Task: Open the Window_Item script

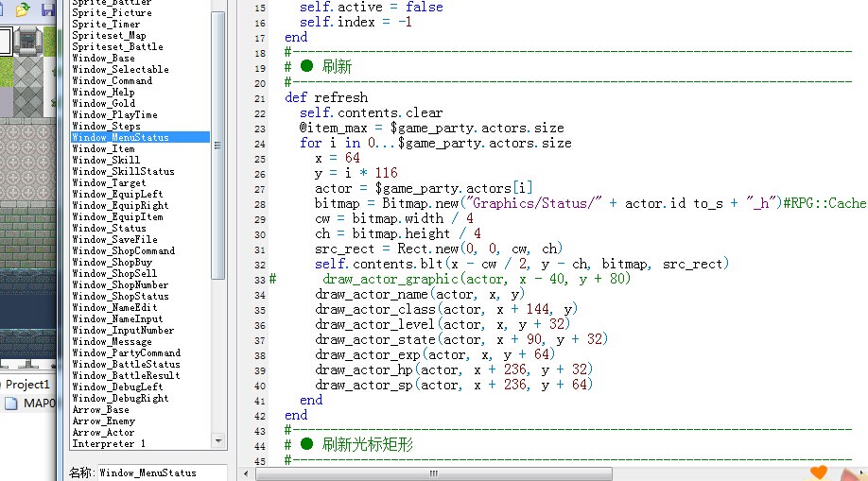Action: [x=103, y=149]
